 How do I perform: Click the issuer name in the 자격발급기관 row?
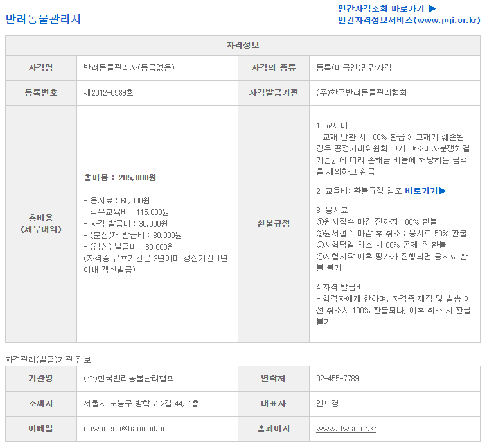[362, 92]
